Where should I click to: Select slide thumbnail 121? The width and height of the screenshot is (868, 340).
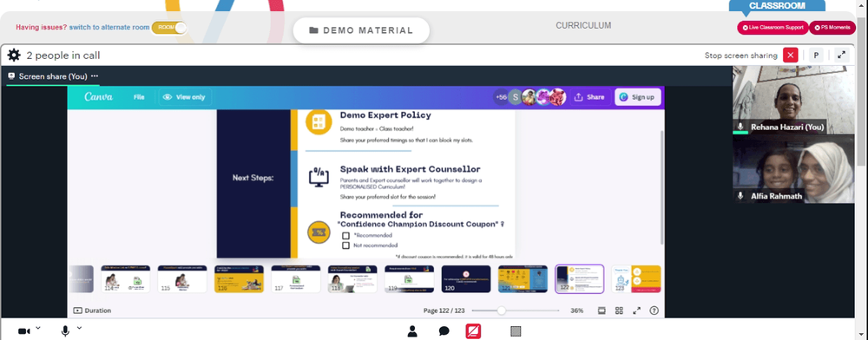[x=523, y=278]
